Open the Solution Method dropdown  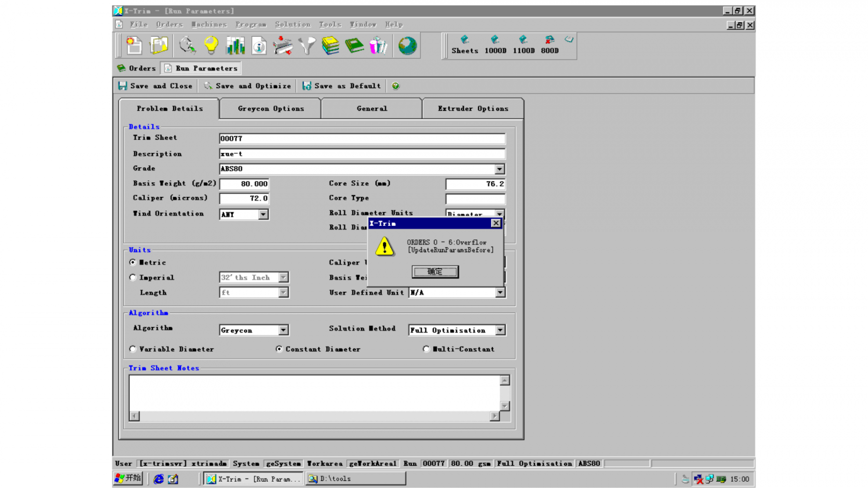pos(500,330)
